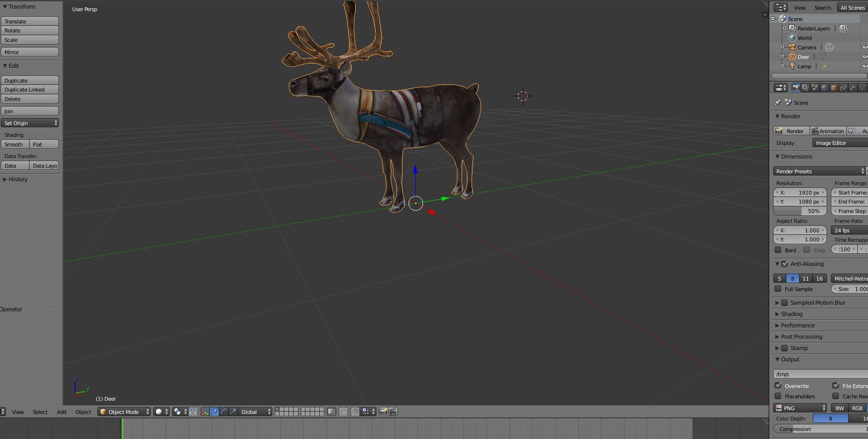Open the viewport shading sphere dropdown

tap(161, 411)
